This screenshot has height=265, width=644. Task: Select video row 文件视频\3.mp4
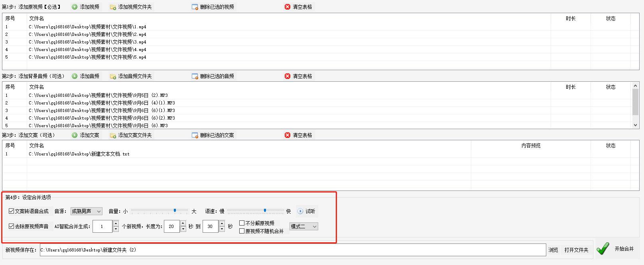coord(321,42)
